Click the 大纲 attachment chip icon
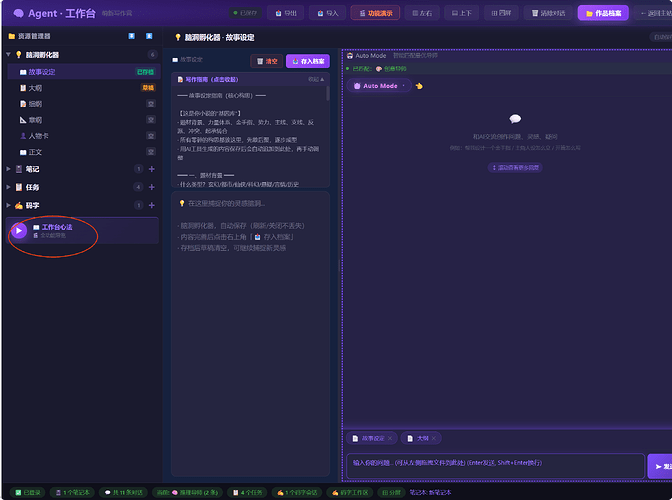This screenshot has width=672, height=500. 410,438
